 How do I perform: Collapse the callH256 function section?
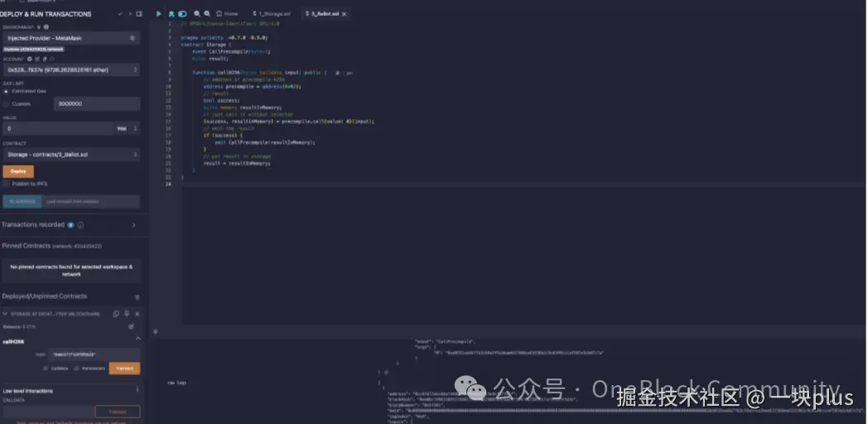coord(137,339)
